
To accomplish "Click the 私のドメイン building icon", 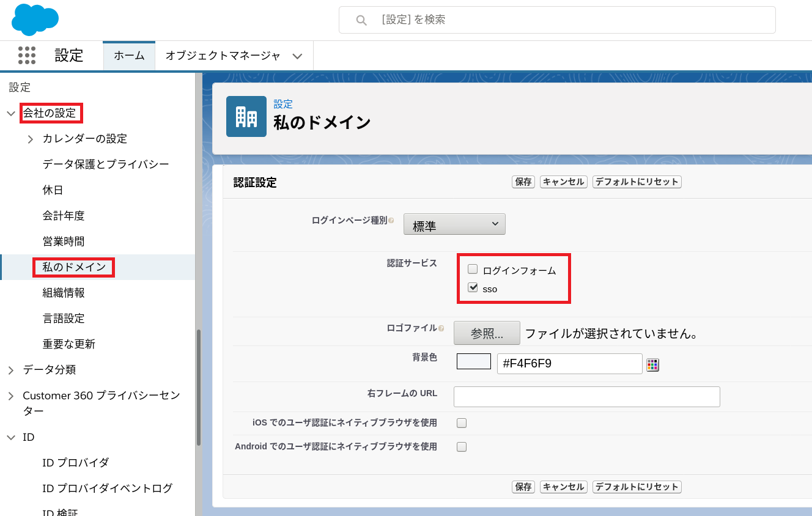I will 246,116.
